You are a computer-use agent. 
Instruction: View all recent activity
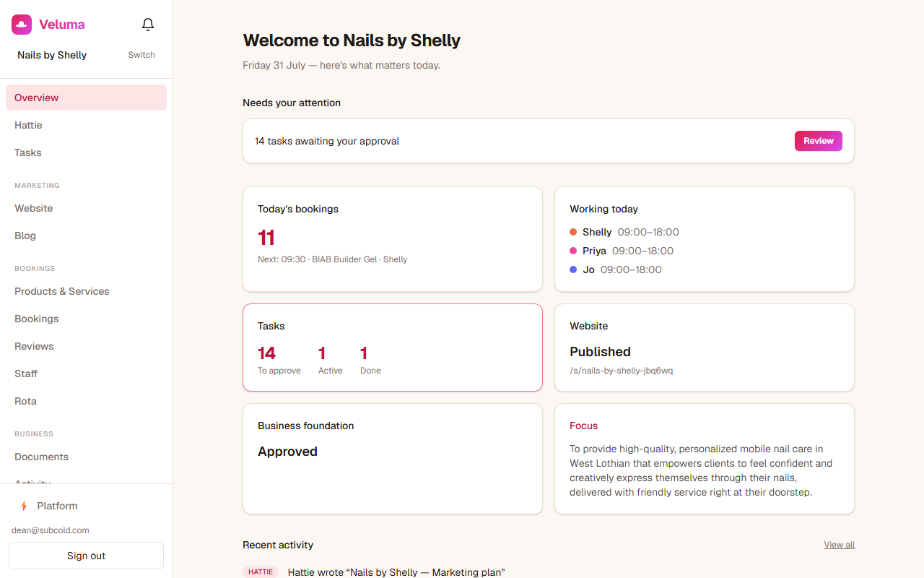[x=839, y=545]
